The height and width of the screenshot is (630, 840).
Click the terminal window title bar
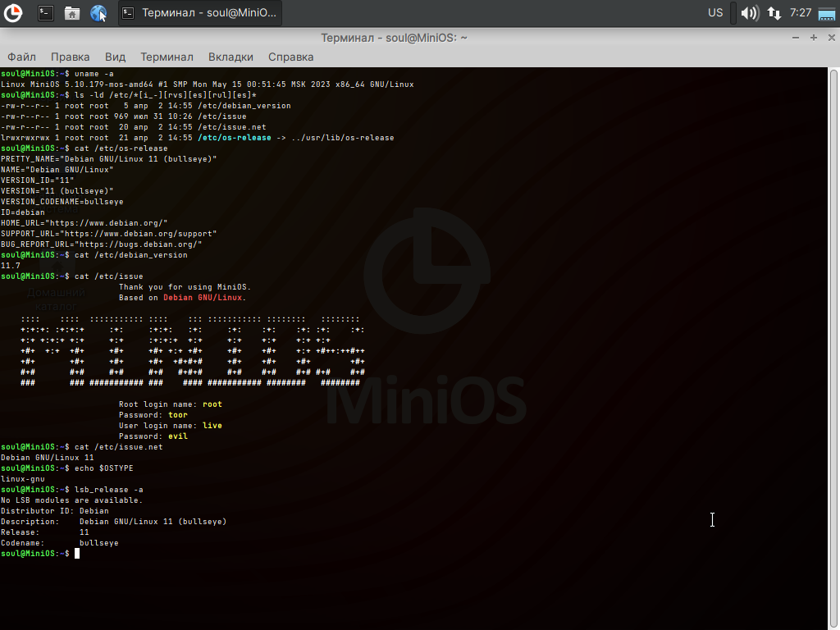coord(394,38)
